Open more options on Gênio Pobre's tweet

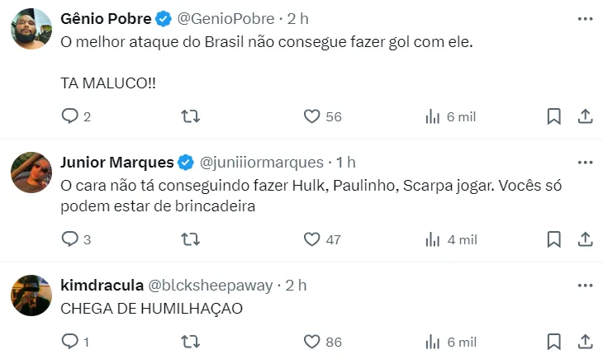(585, 17)
